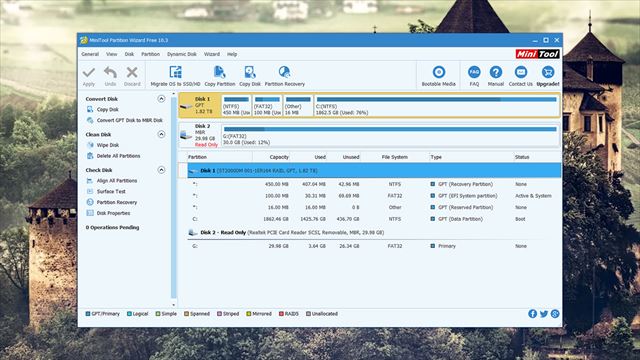
Task: Click the RAID5 legend color square
Action: click(x=281, y=314)
